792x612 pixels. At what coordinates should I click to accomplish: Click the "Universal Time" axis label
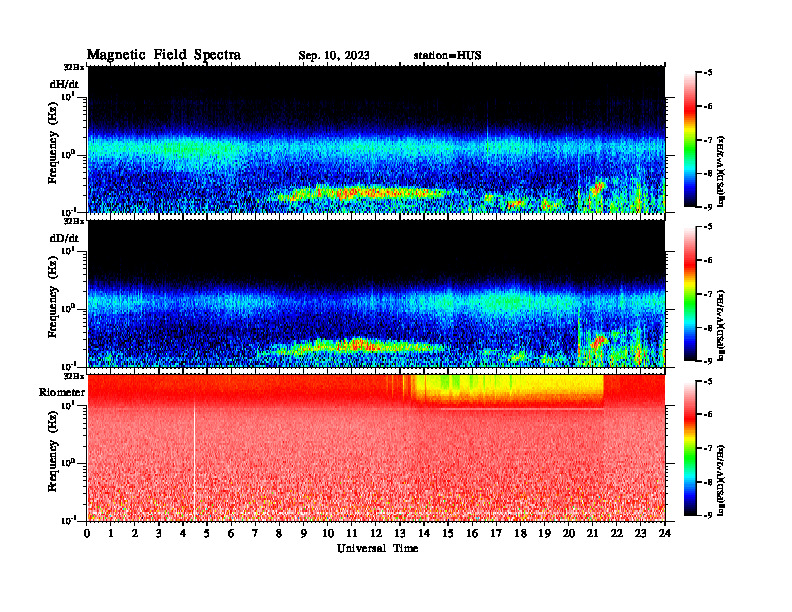[377, 548]
